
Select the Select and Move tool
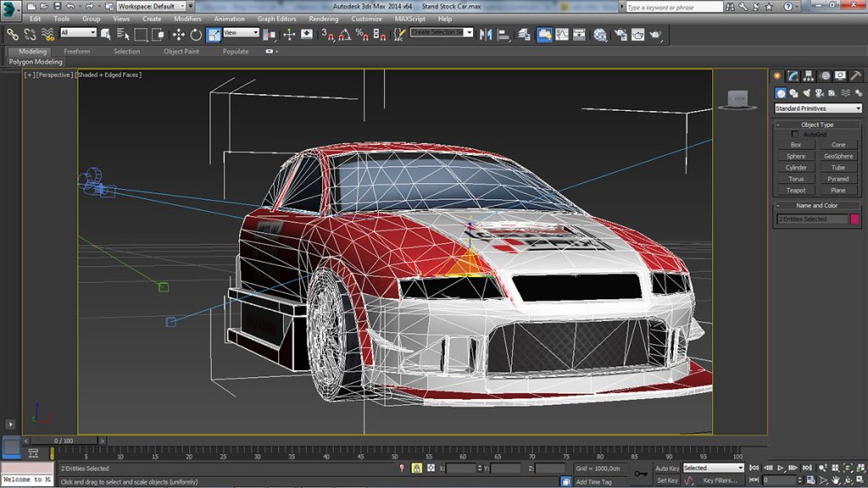point(178,35)
